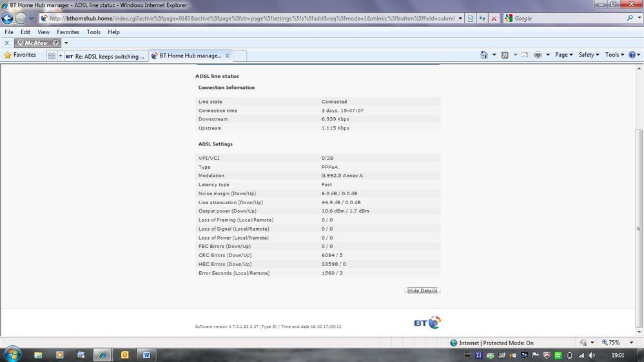Viewport: 644px width, 362px height.
Task: Click the blue Help question mark icon
Action: [632, 55]
